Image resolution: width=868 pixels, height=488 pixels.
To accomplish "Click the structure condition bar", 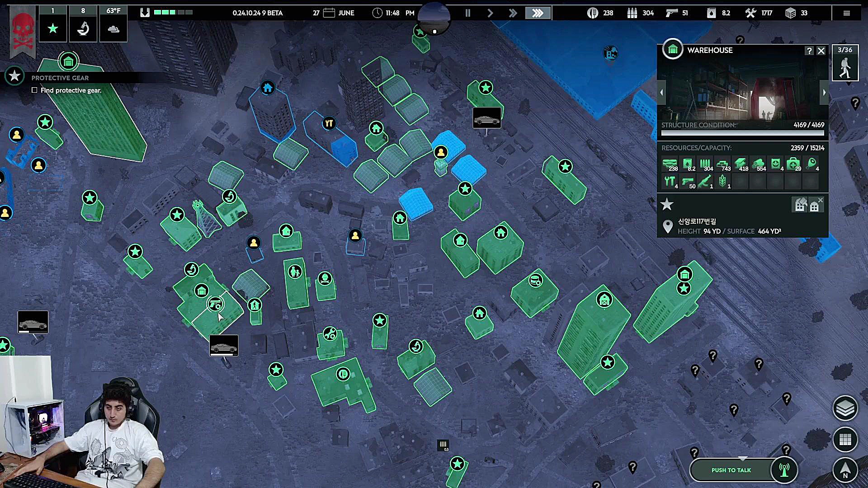I will pyautogui.click(x=742, y=133).
